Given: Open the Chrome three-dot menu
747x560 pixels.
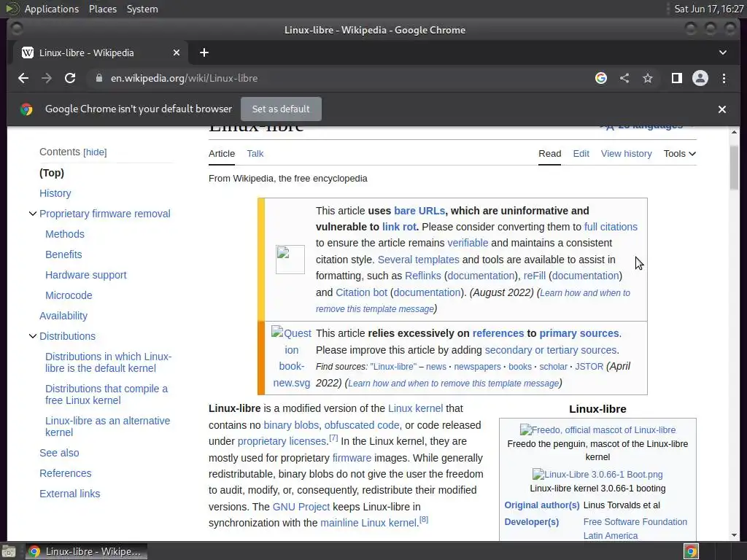Looking at the screenshot, I should (x=724, y=78).
